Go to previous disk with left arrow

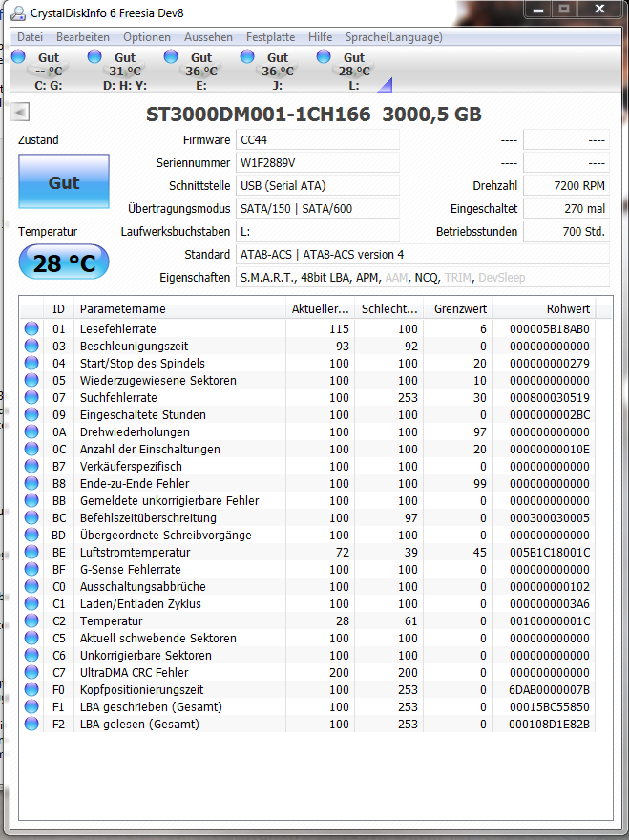(x=20, y=112)
